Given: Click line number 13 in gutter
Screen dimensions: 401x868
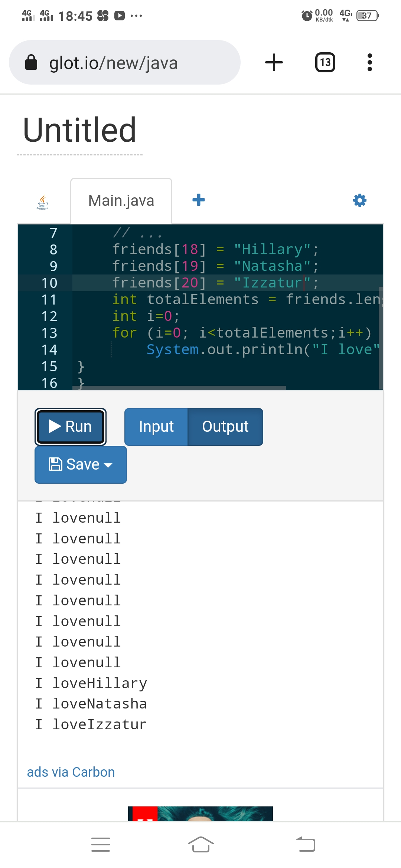Looking at the screenshot, I should [49, 333].
